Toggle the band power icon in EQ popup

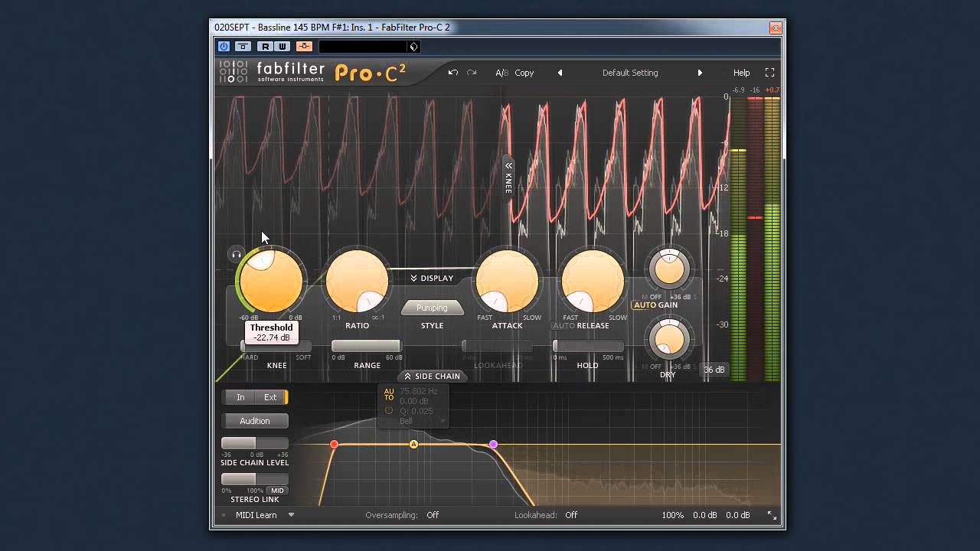(x=389, y=411)
